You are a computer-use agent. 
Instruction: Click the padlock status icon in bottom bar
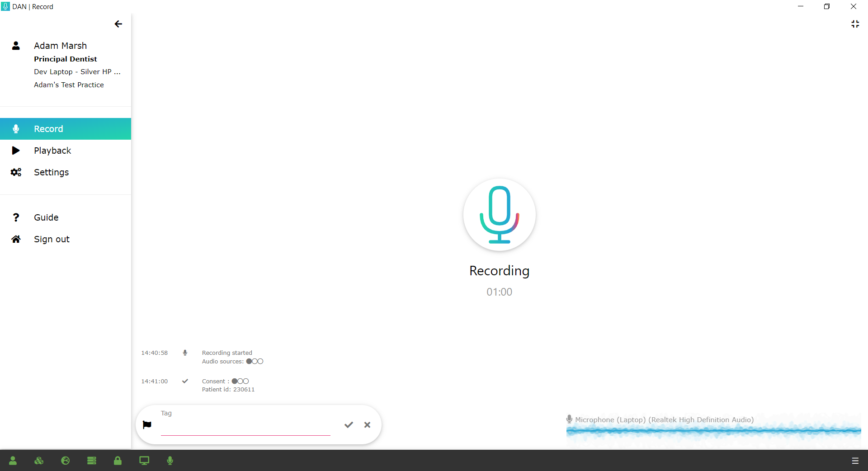pyautogui.click(x=118, y=461)
